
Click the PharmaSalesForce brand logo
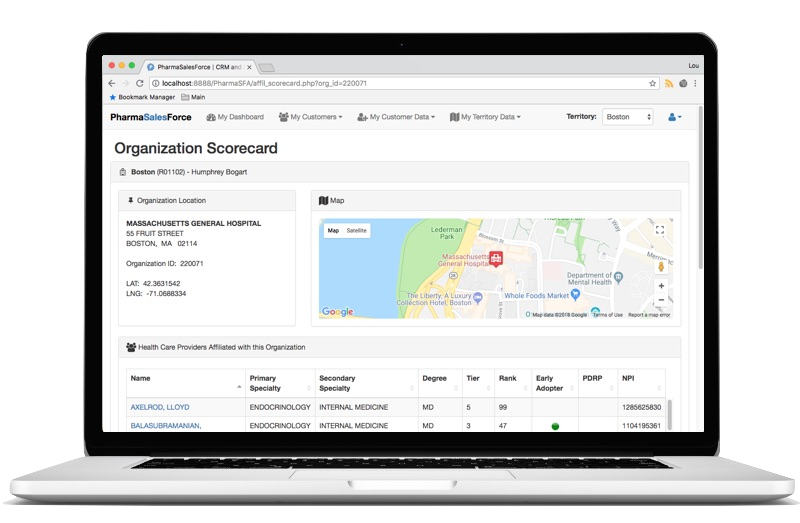(x=151, y=117)
